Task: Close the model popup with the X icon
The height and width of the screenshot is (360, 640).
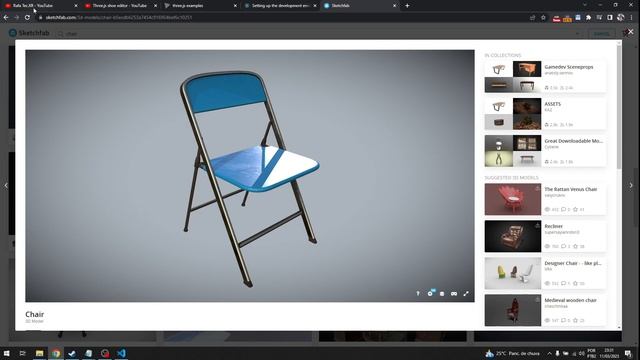Action: point(631,31)
